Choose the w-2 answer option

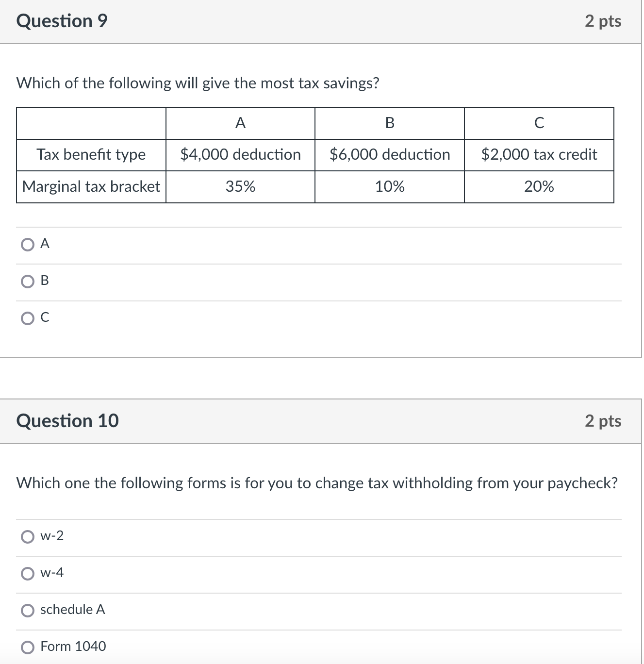coord(28,537)
